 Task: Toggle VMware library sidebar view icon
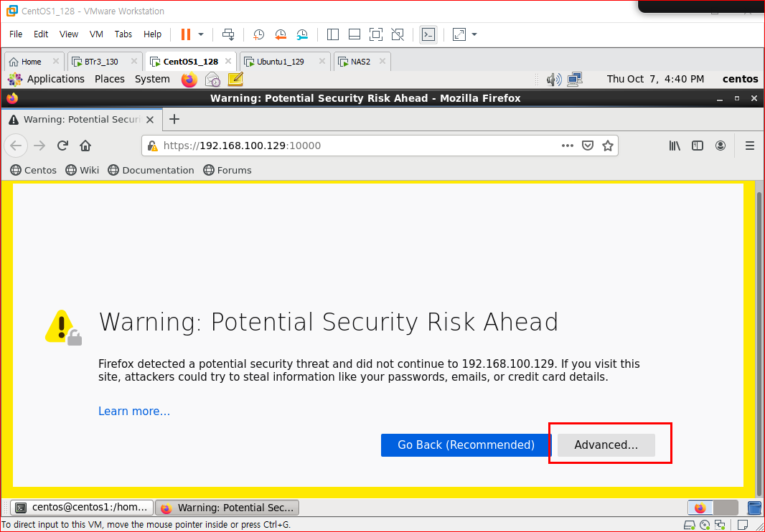pos(333,34)
